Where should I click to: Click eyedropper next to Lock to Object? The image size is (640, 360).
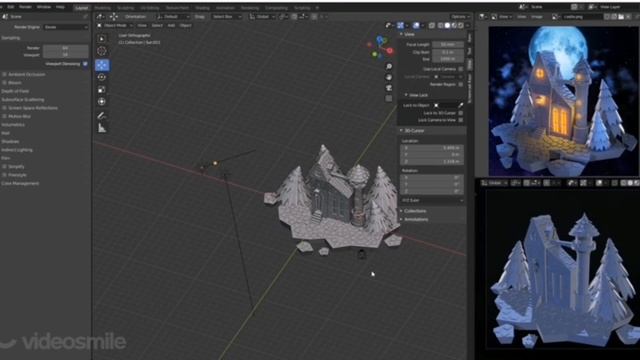coord(461,105)
